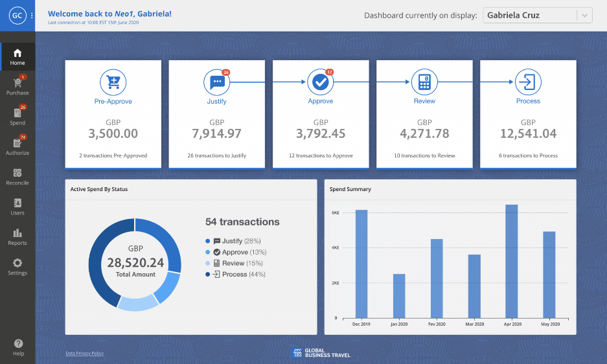Click the Fev 2020 bar in the chart
This screenshot has width=607, height=364.
437,279
